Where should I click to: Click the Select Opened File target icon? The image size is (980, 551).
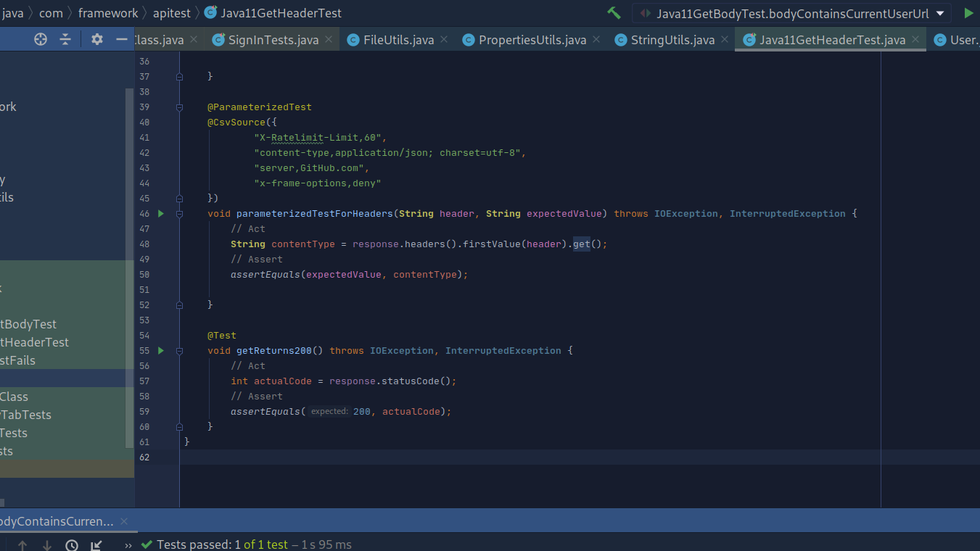pyautogui.click(x=41, y=39)
